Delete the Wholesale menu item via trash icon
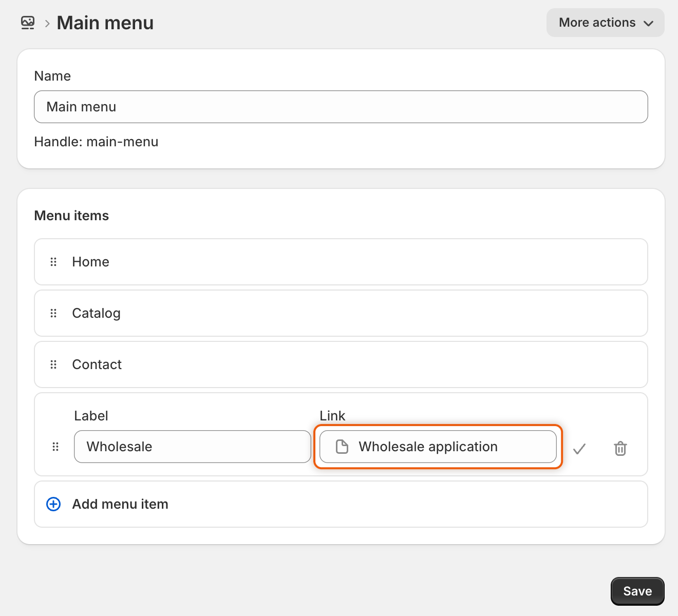This screenshot has height=616, width=678. click(x=620, y=448)
